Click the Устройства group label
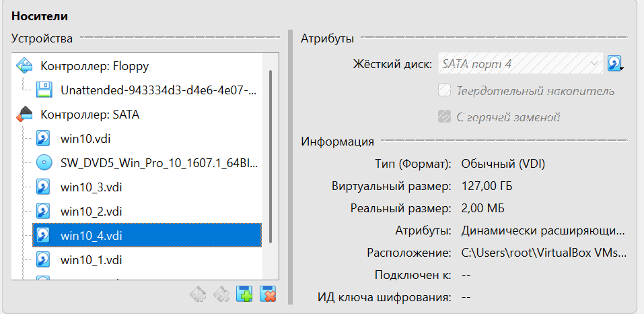This screenshot has width=644, height=314. pos(42,38)
